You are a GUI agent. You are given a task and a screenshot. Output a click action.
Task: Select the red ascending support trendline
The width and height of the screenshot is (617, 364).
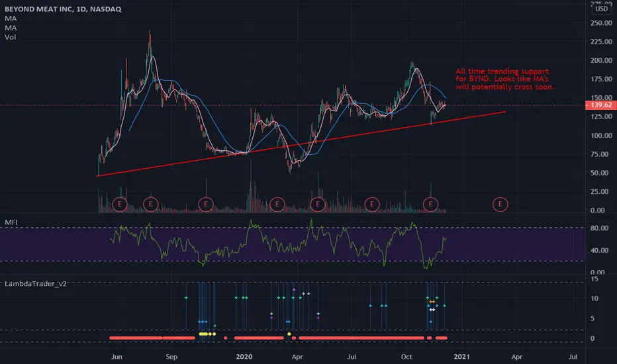[x=301, y=144]
